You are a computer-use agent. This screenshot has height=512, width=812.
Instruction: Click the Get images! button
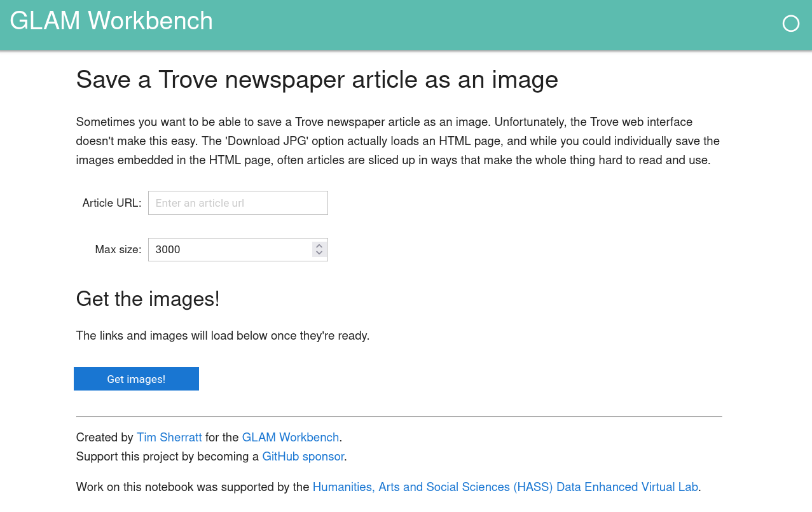136,379
